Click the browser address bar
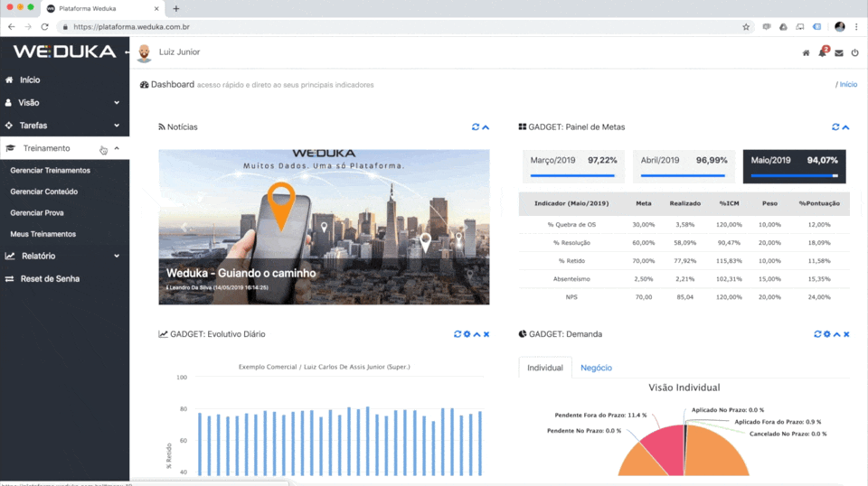The height and width of the screenshot is (486, 868). (404, 26)
